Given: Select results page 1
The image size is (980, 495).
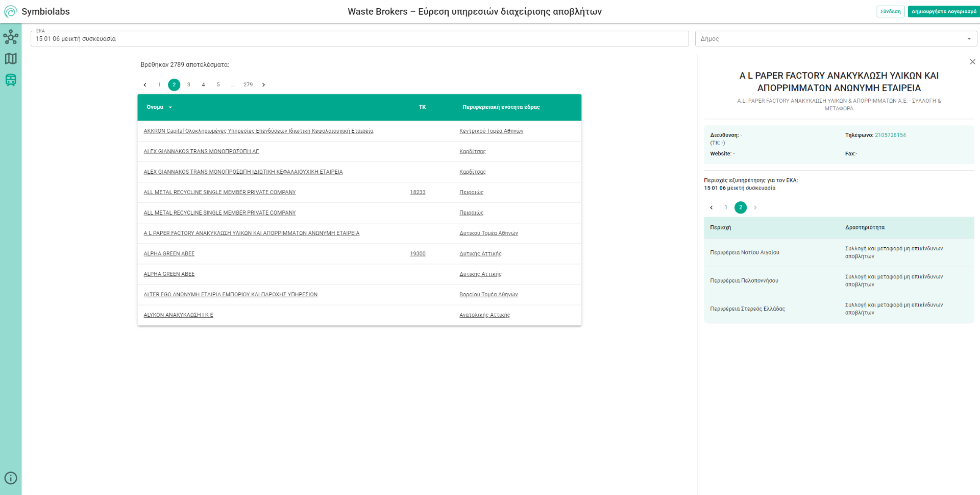Looking at the screenshot, I should tap(159, 85).
